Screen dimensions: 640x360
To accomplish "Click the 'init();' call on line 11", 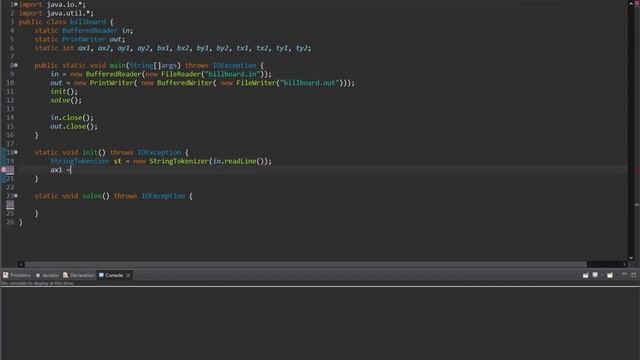I will click(64, 91).
